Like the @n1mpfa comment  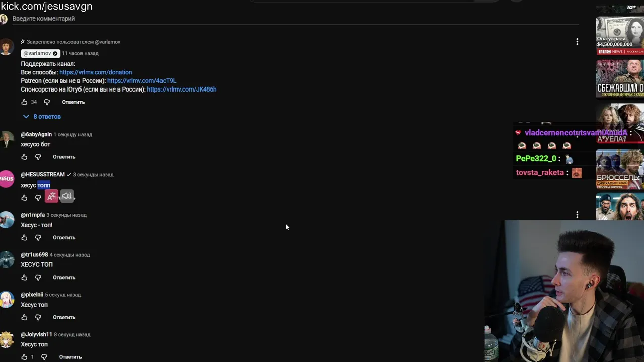(x=24, y=237)
